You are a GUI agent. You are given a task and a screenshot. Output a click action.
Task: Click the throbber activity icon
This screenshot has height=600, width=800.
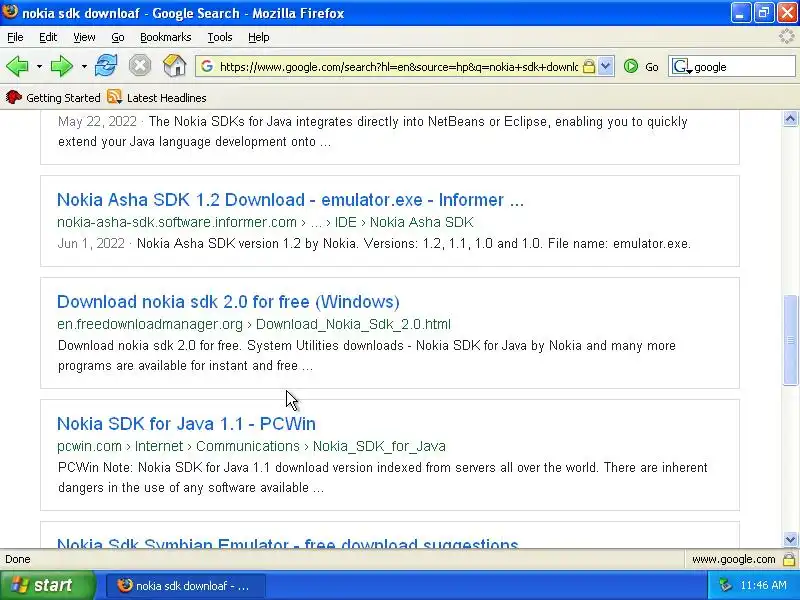click(x=786, y=36)
